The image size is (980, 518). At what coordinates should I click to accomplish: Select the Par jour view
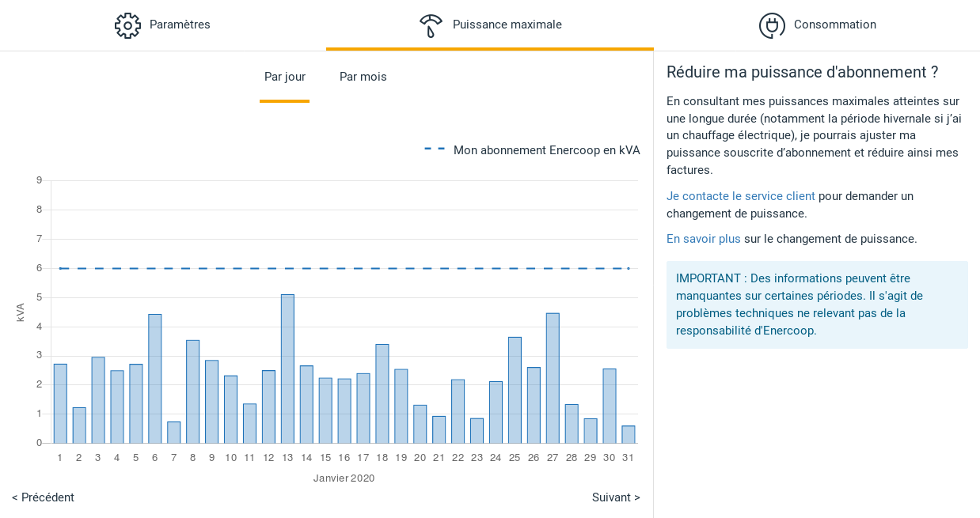point(285,77)
